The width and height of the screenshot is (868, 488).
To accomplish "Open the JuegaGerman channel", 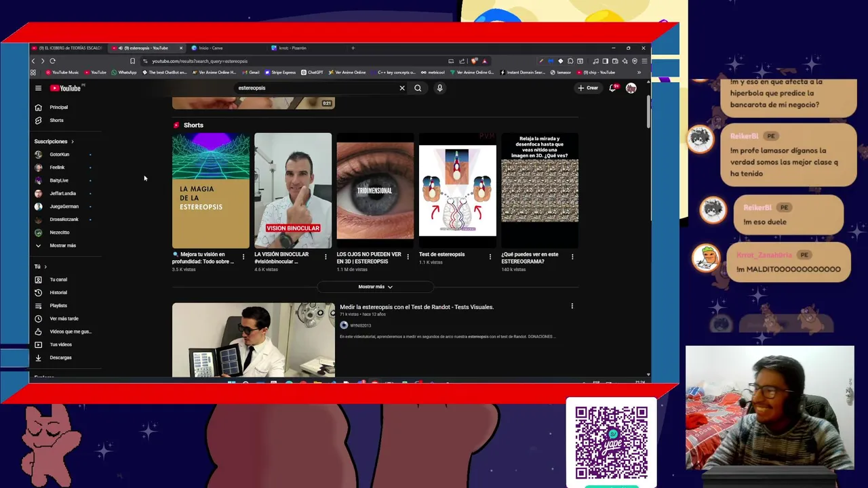I will (x=66, y=207).
